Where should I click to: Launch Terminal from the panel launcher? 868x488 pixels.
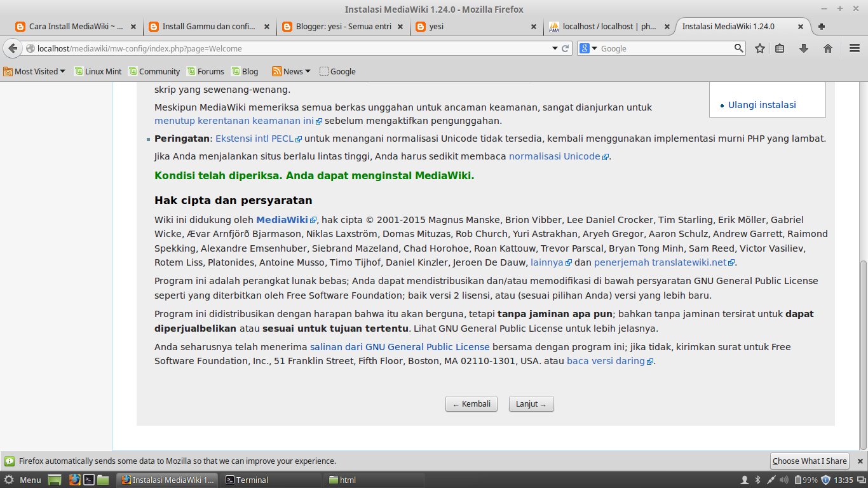click(x=90, y=480)
